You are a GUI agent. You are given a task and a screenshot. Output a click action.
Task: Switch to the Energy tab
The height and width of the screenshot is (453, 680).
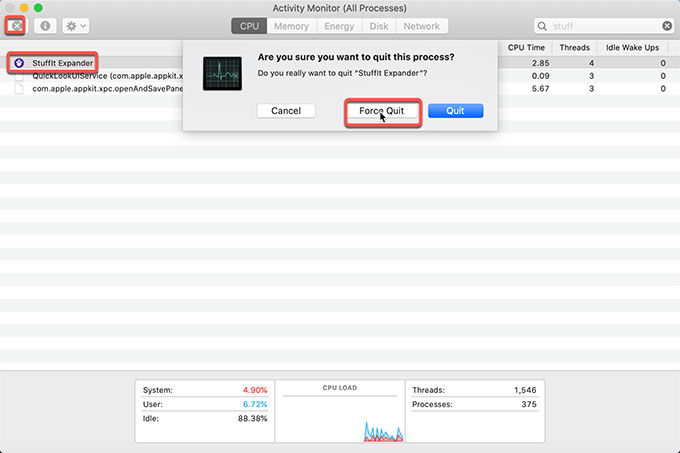tap(339, 26)
